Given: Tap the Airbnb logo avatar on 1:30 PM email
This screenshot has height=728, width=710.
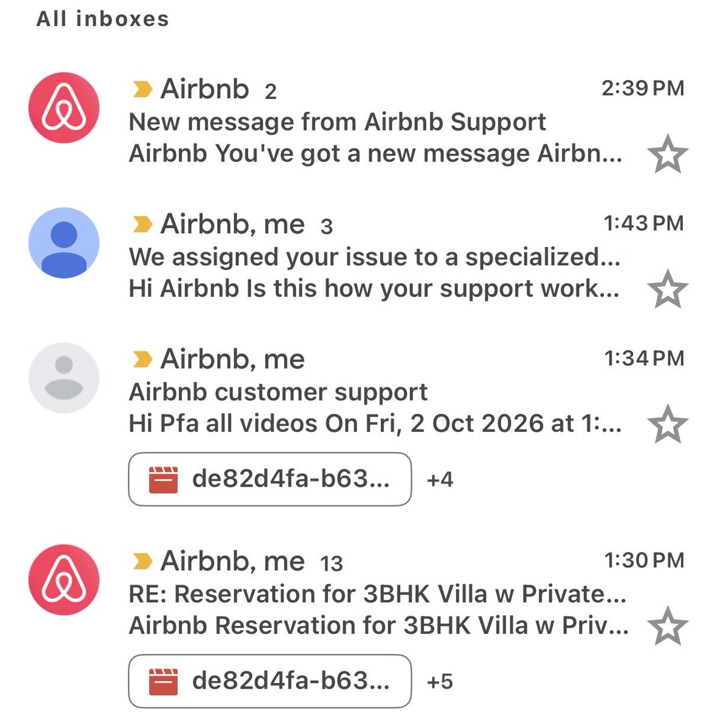Looking at the screenshot, I should (64, 580).
